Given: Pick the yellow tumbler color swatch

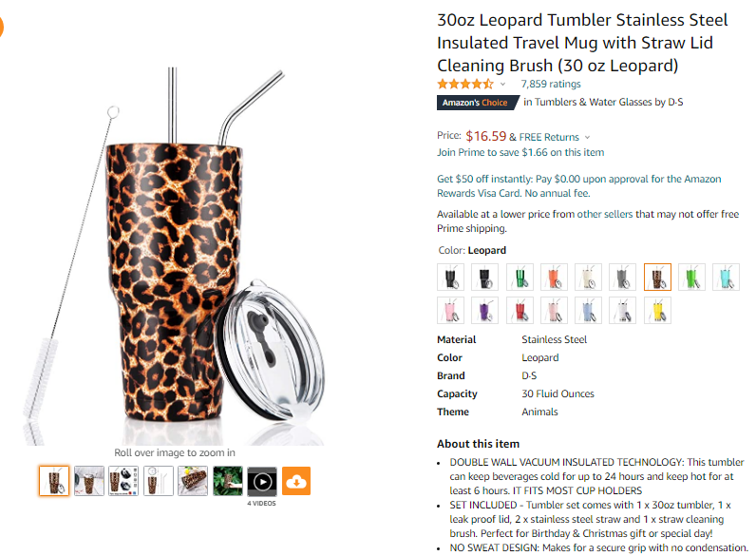Looking at the screenshot, I should click(x=657, y=310).
